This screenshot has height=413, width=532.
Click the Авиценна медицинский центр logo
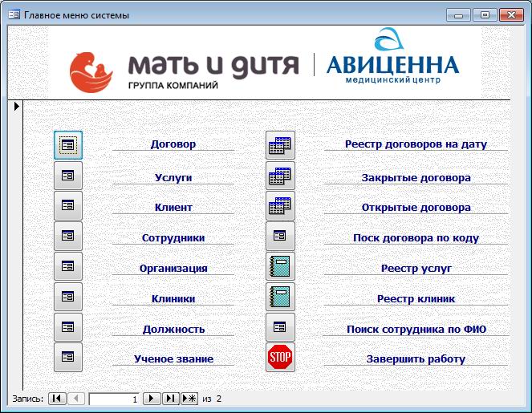click(x=392, y=56)
